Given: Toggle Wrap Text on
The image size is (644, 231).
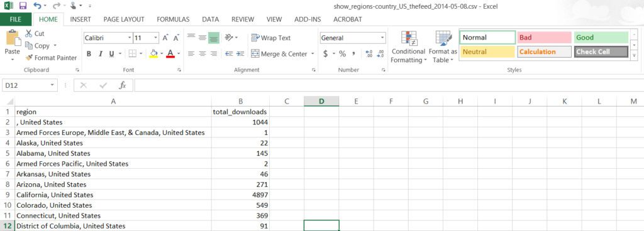Looking at the screenshot, I should pos(270,38).
